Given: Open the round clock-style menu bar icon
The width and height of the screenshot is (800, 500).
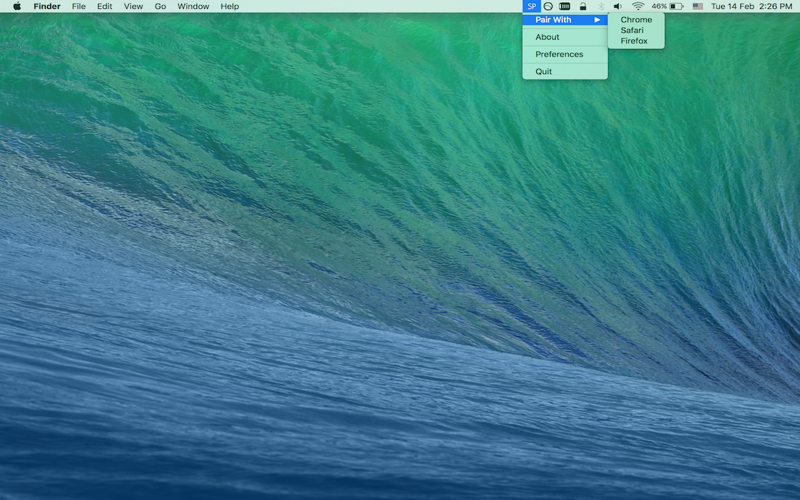Looking at the screenshot, I should [548, 6].
